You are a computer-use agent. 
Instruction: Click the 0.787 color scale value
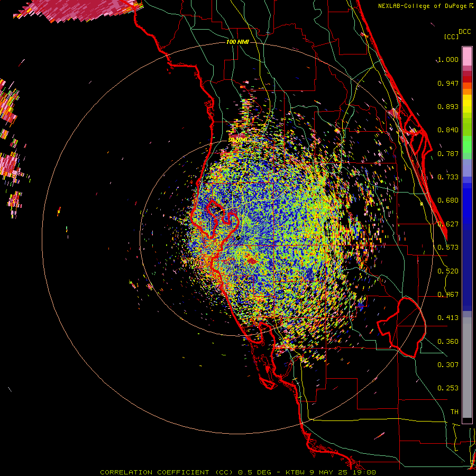(x=448, y=153)
